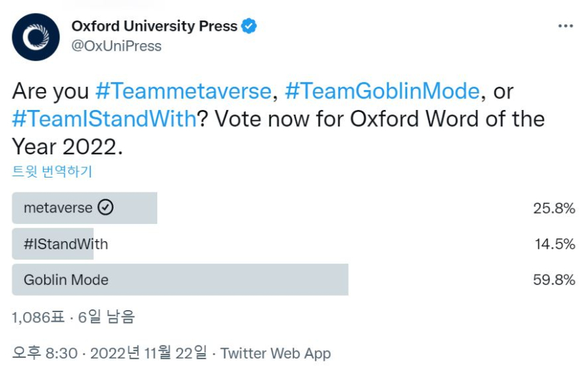Viewport: 588px width, 377px height.
Task: Open the #TeamGoblinMode hashtag
Action: tap(382, 91)
